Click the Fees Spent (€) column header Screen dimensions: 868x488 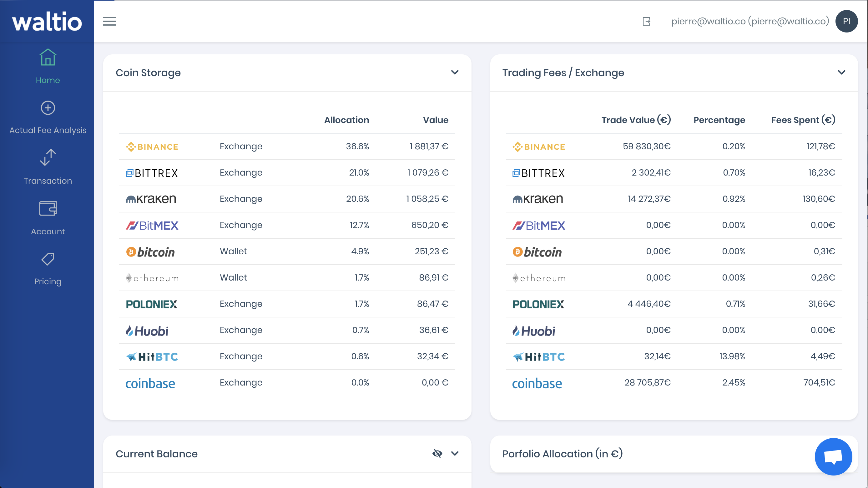(x=803, y=120)
